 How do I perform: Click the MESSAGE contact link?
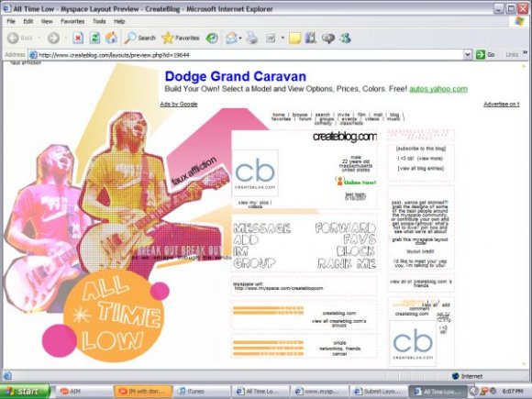pos(262,228)
